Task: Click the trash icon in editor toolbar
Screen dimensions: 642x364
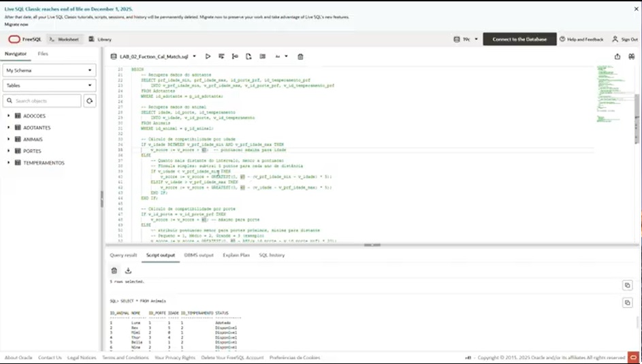Action: (300, 56)
